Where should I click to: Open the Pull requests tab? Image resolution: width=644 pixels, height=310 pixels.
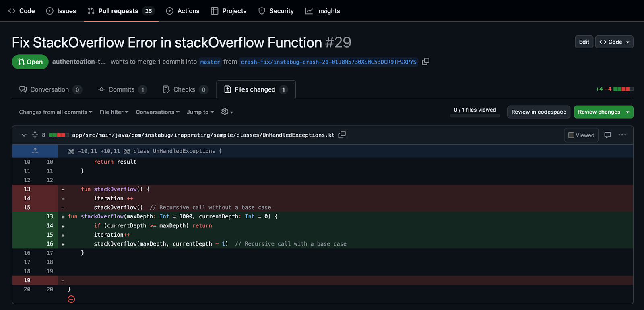click(121, 11)
